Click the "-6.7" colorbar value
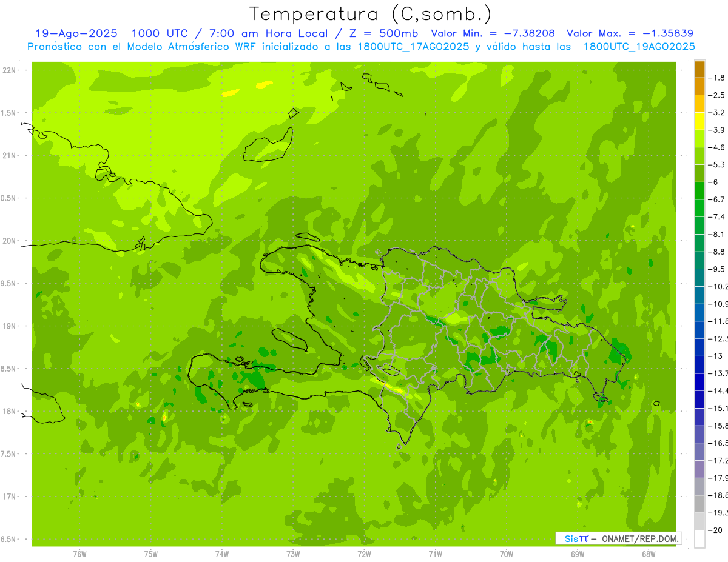The height and width of the screenshot is (562, 728). point(716,199)
